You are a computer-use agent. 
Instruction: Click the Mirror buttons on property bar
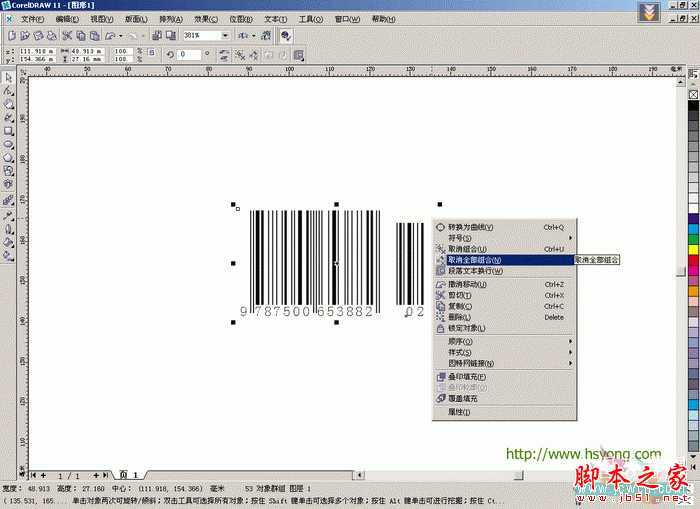click(x=224, y=55)
